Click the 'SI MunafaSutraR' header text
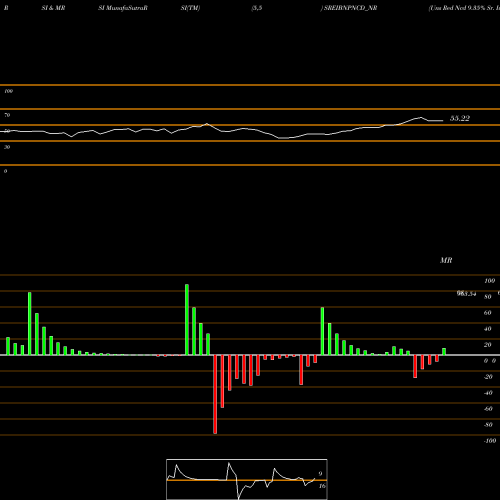Screen dimensions: 500x500 point(123,8)
